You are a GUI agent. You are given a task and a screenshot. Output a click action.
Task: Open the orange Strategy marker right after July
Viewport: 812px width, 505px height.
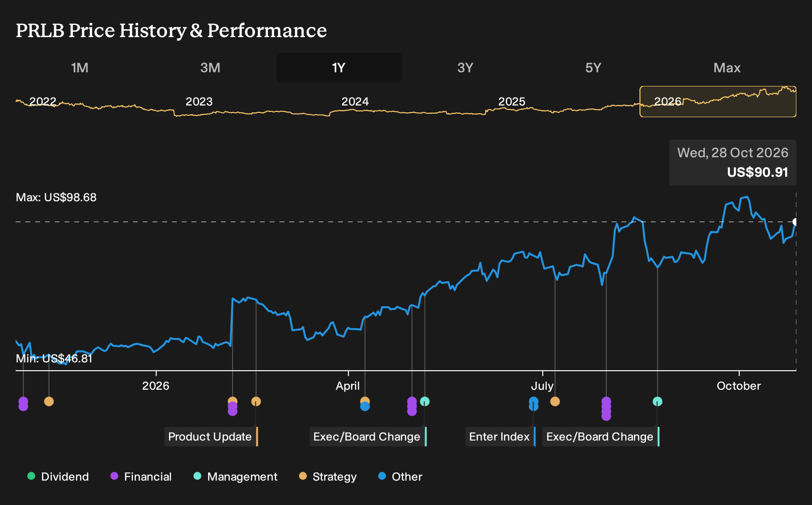pos(555,401)
